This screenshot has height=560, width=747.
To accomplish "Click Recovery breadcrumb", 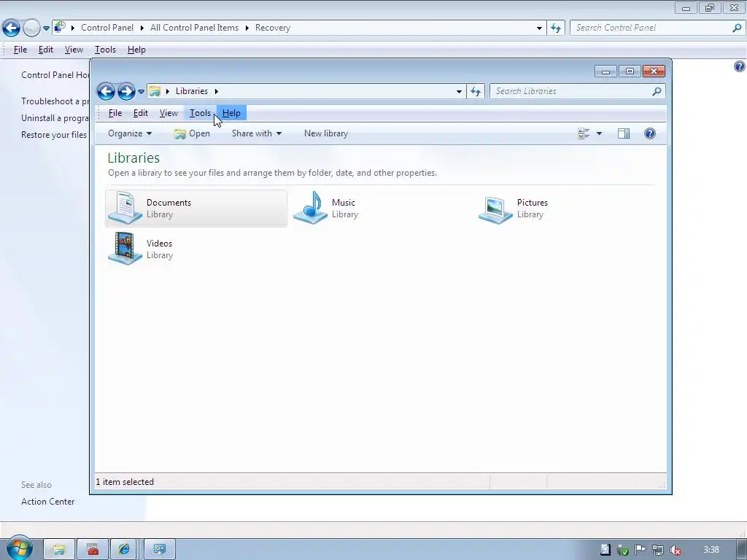I will [x=273, y=28].
